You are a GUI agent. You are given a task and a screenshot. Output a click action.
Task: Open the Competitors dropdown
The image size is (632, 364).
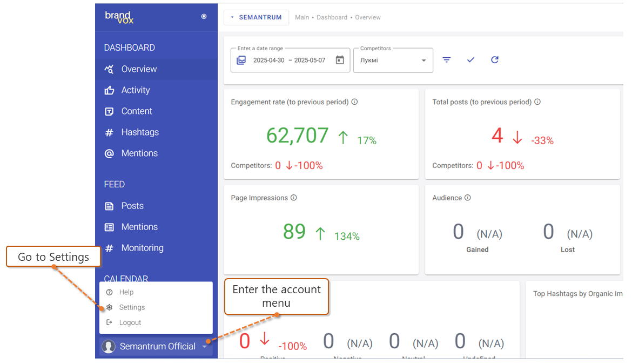tap(393, 60)
